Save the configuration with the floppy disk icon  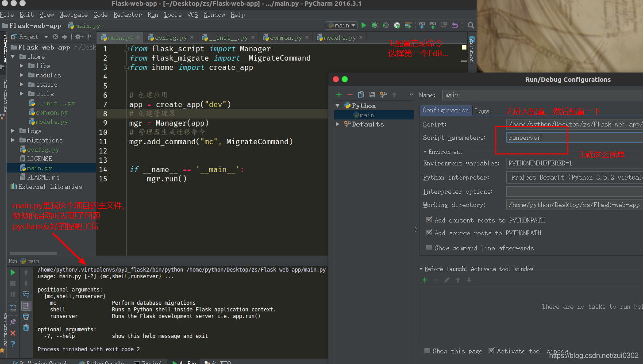coord(372,95)
